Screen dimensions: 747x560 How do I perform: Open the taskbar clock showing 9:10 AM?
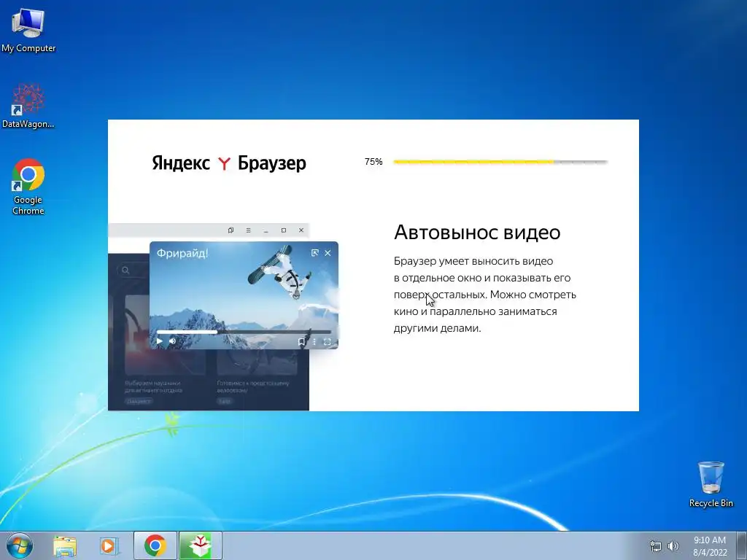710,546
